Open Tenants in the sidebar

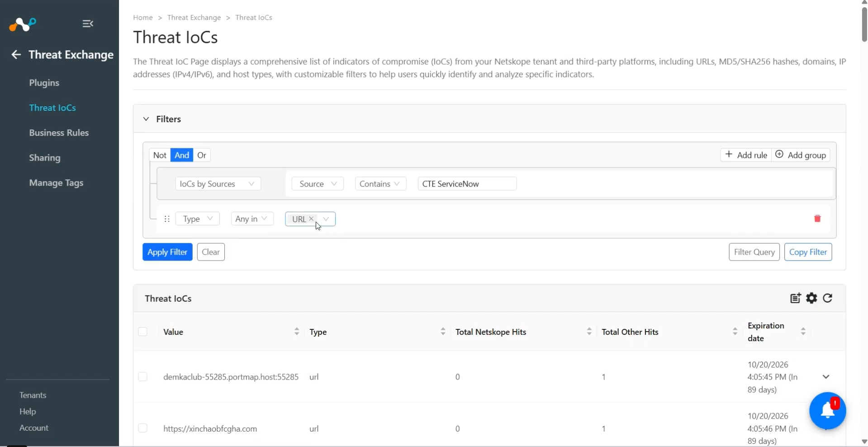33,395
